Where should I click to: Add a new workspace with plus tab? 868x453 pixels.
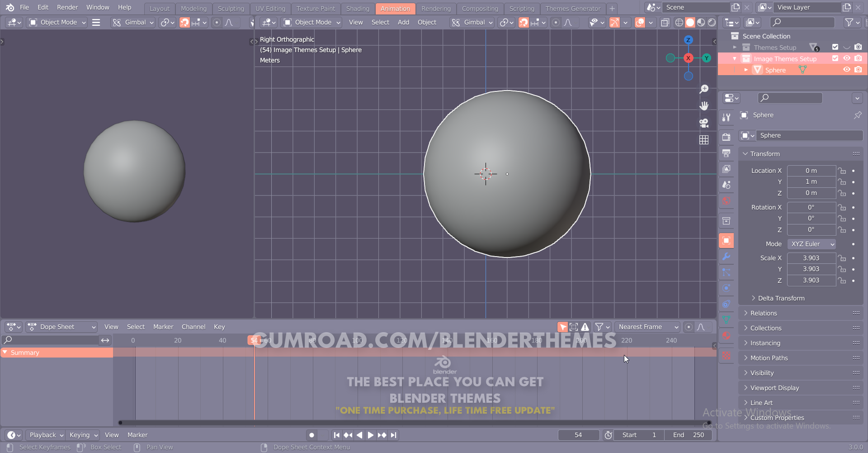tap(612, 9)
